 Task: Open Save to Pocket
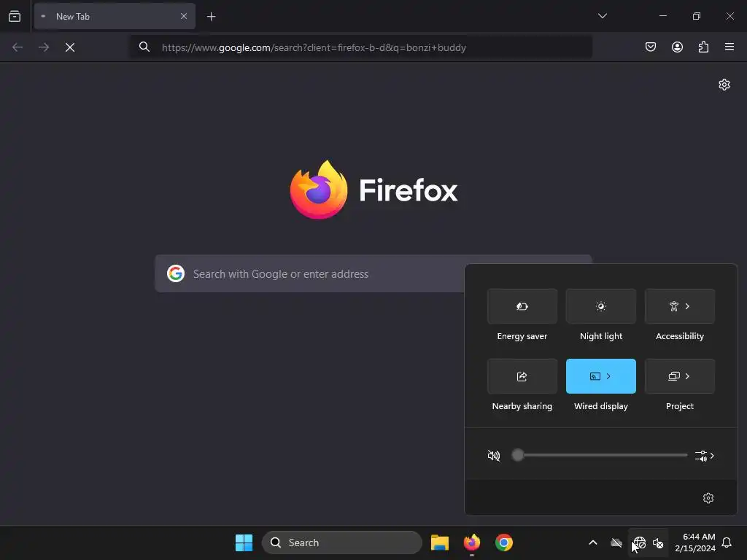[651, 47]
